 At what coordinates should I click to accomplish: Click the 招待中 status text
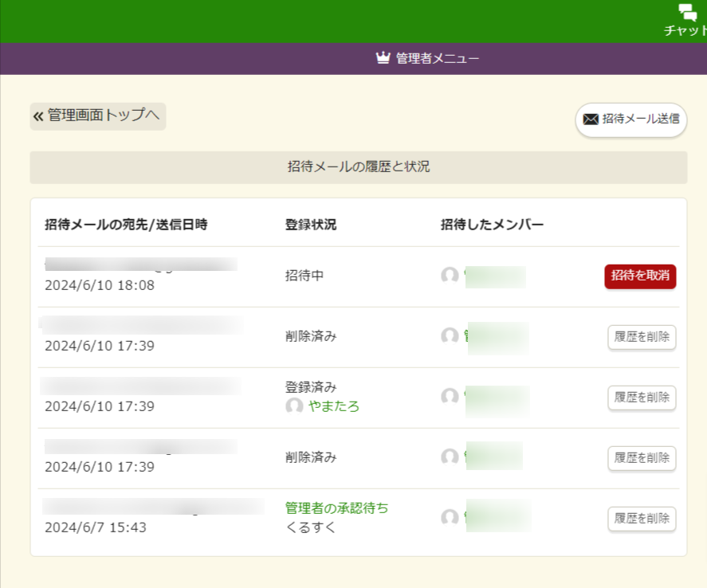click(304, 276)
